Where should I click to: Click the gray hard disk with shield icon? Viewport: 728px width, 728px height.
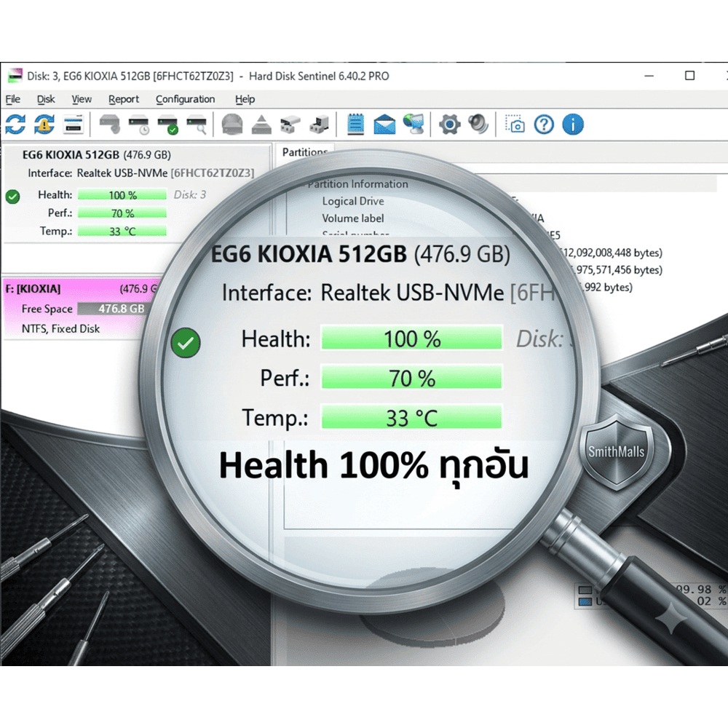110,124
